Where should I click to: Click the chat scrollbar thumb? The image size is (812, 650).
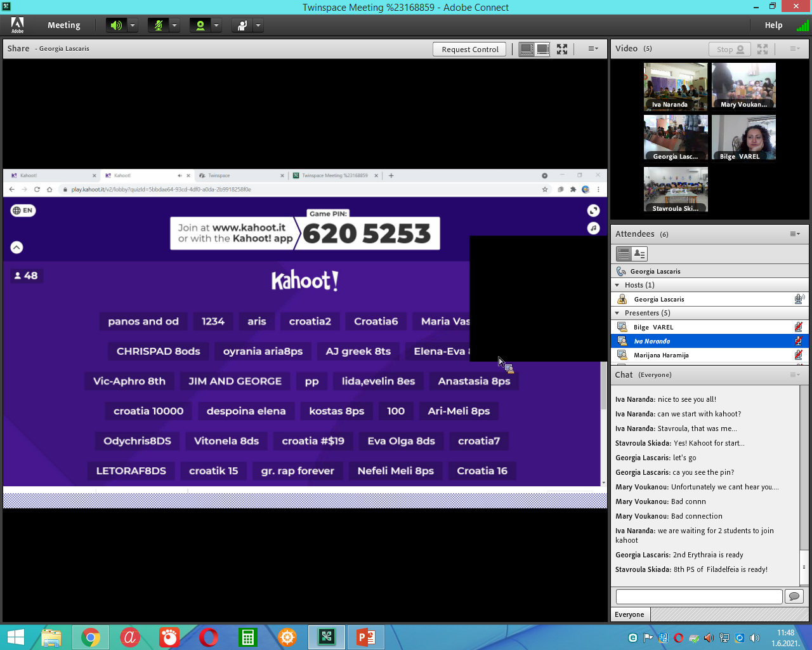tap(804, 566)
